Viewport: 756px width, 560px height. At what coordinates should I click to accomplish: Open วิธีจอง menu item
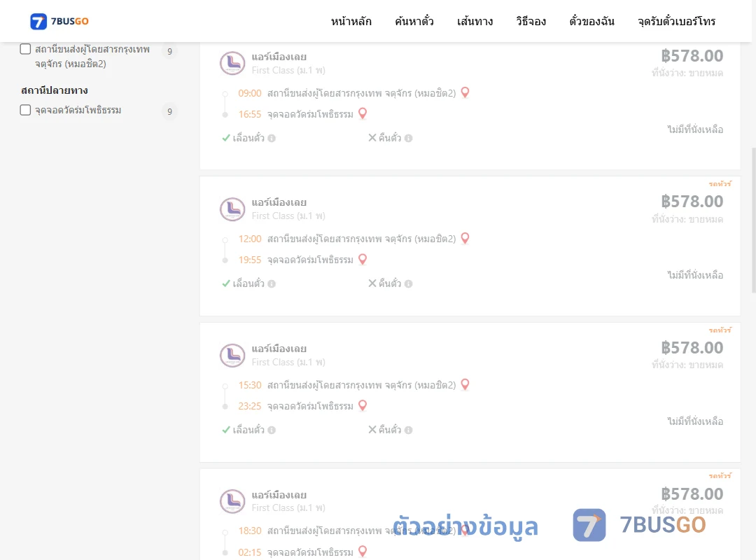(531, 21)
